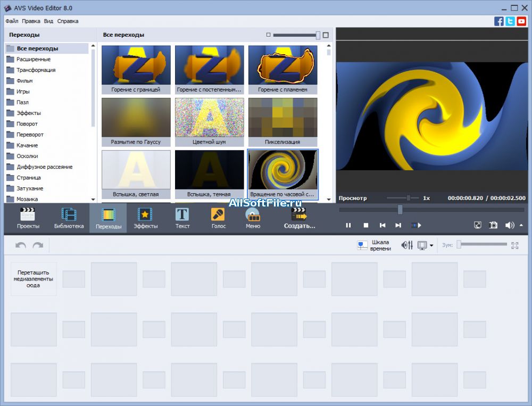Screen dimensions: 532x406
Task: Open the Библиотека media library
Action: pos(69,218)
